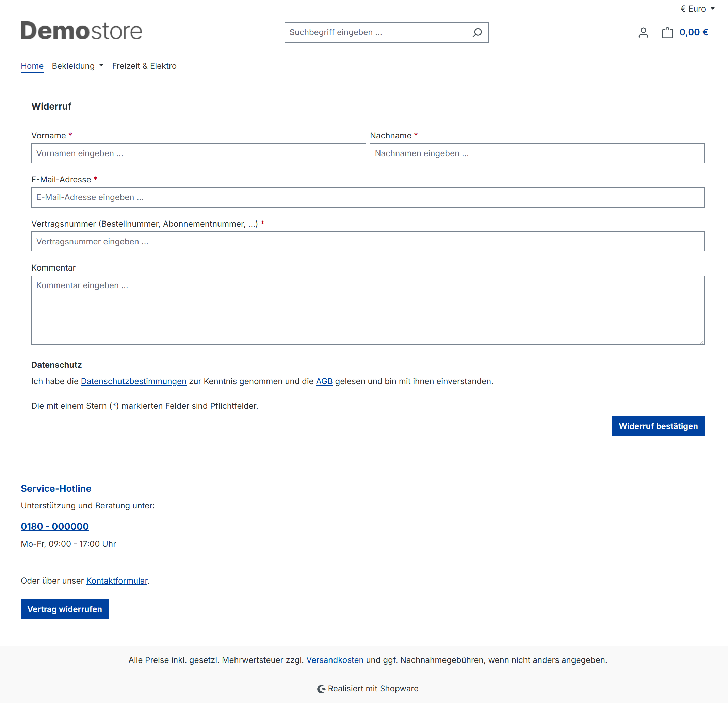Open the Kontaktformular link
This screenshot has height=703, width=728.
117,581
